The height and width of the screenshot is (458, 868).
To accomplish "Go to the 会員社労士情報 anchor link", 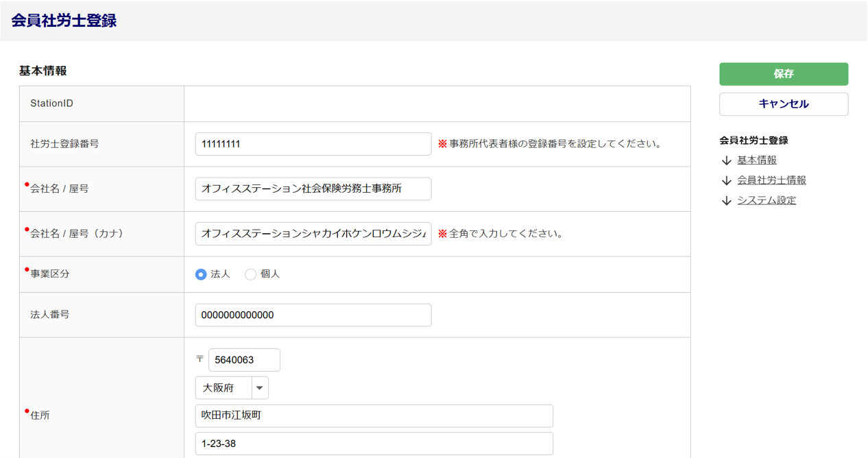I will tap(771, 180).
